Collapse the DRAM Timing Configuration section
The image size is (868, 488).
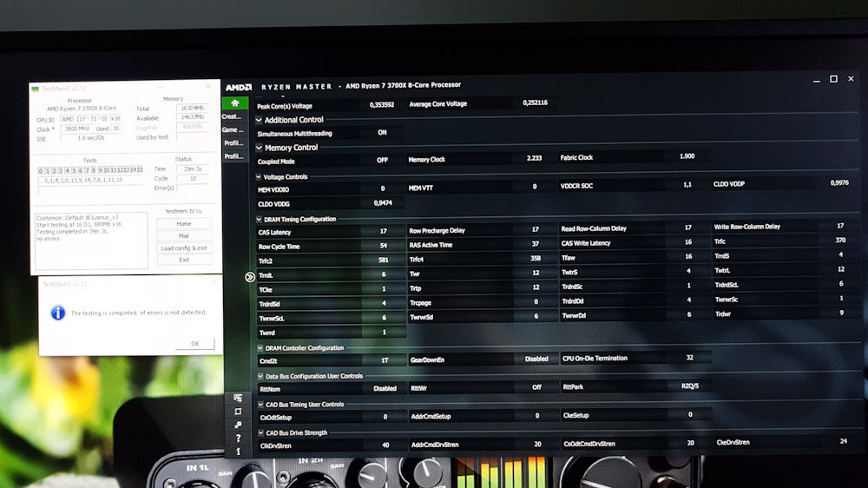pos(259,220)
